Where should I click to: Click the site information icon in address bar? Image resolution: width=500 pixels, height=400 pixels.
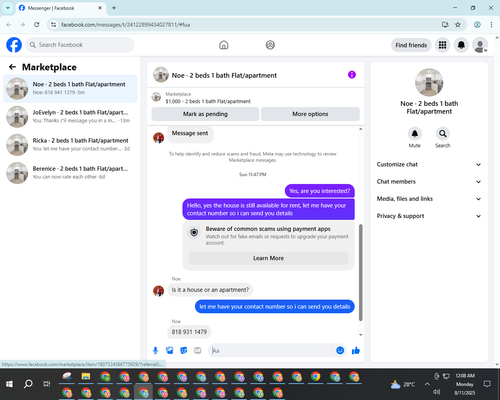(x=53, y=25)
